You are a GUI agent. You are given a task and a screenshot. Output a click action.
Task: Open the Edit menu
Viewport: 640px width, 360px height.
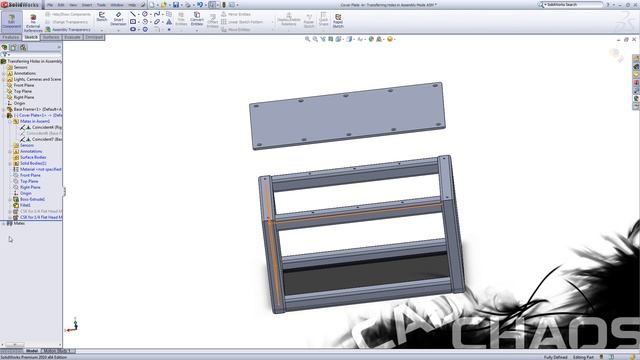coord(61,5)
